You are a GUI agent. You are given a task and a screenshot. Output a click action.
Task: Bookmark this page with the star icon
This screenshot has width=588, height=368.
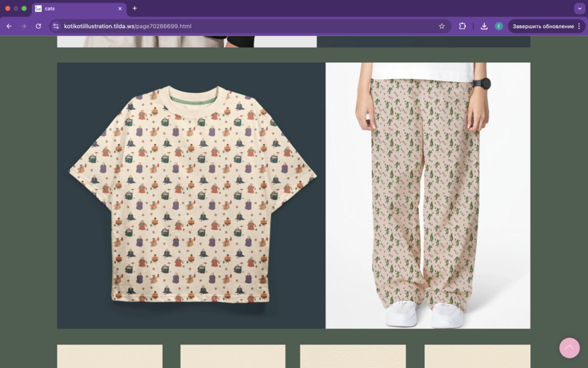click(442, 26)
